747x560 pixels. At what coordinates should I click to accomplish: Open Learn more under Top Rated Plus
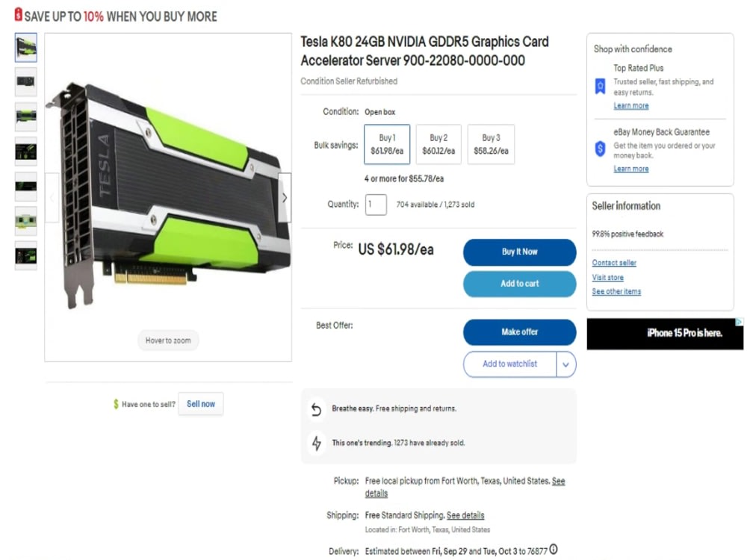tap(630, 106)
